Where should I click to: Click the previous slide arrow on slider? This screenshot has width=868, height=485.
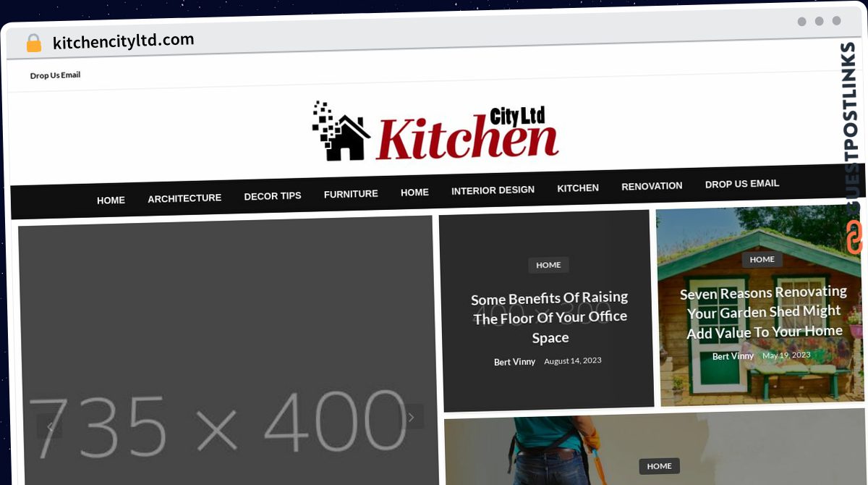coord(50,426)
